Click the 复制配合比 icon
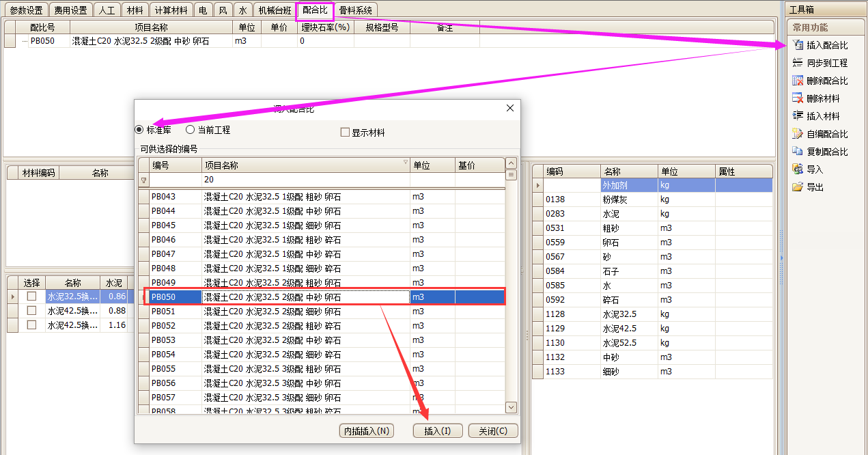 797,152
